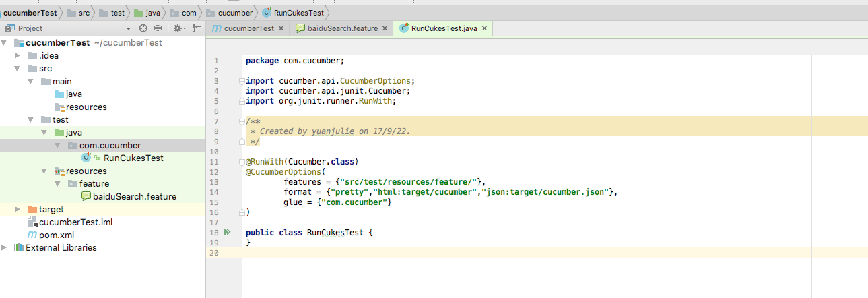Close the baiduSearch.feature tab
The height and width of the screenshot is (298, 868).
pos(385,28)
